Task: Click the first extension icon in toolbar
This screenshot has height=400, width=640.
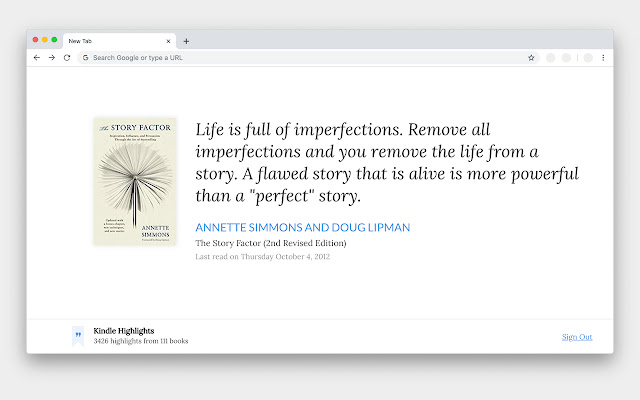Action: coord(550,58)
